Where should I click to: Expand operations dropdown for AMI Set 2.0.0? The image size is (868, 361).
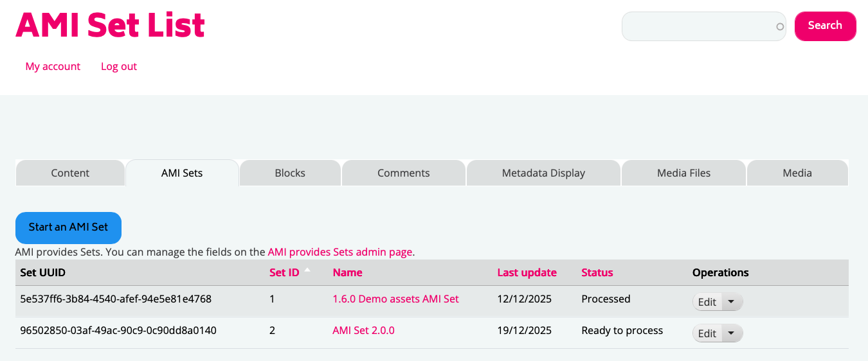[x=732, y=333]
